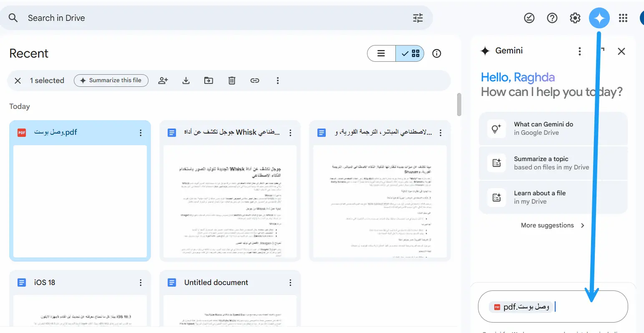This screenshot has height=333, width=644.
Task: Download the selected file
Action: click(186, 80)
